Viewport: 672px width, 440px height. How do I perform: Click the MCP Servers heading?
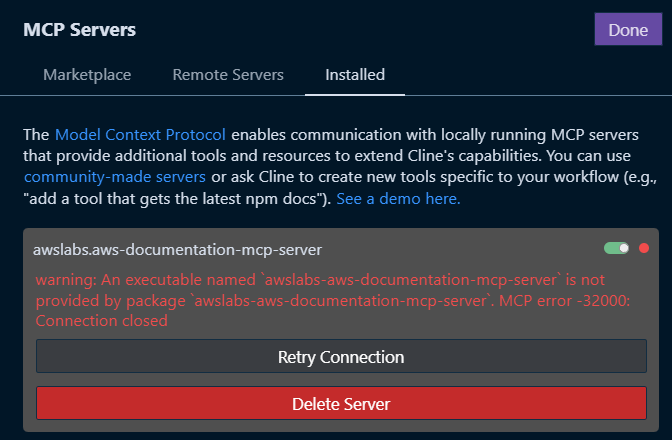(x=80, y=30)
